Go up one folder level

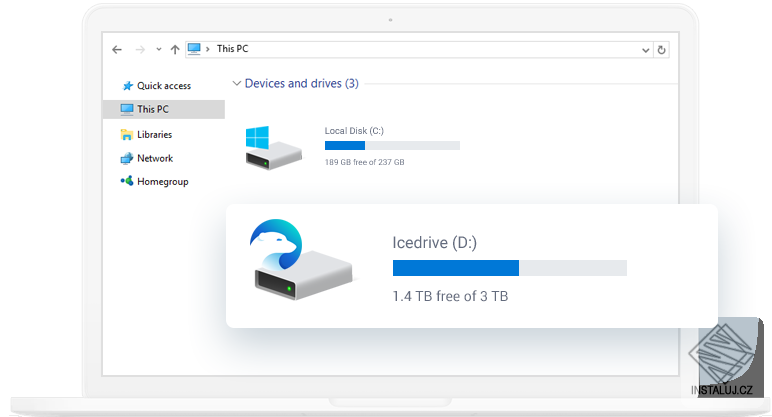click(x=175, y=49)
